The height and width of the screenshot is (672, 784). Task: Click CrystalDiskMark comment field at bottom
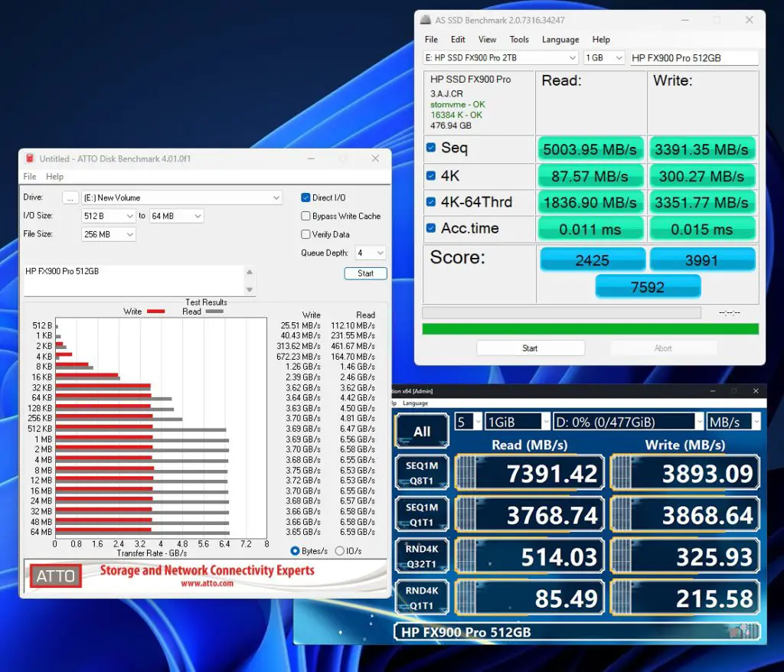(577, 632)
